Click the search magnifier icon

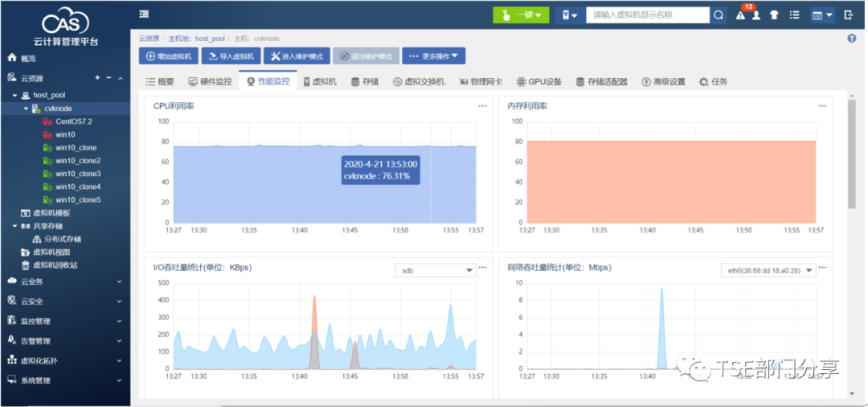pyautogui.click(x=718, y=15)
